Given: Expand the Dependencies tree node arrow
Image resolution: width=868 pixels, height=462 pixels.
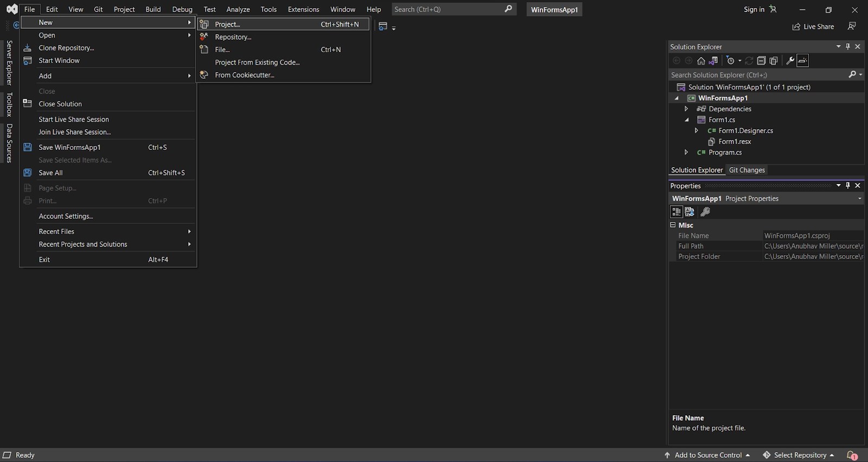Looking at the screenshot, I should tap(686, 109).
